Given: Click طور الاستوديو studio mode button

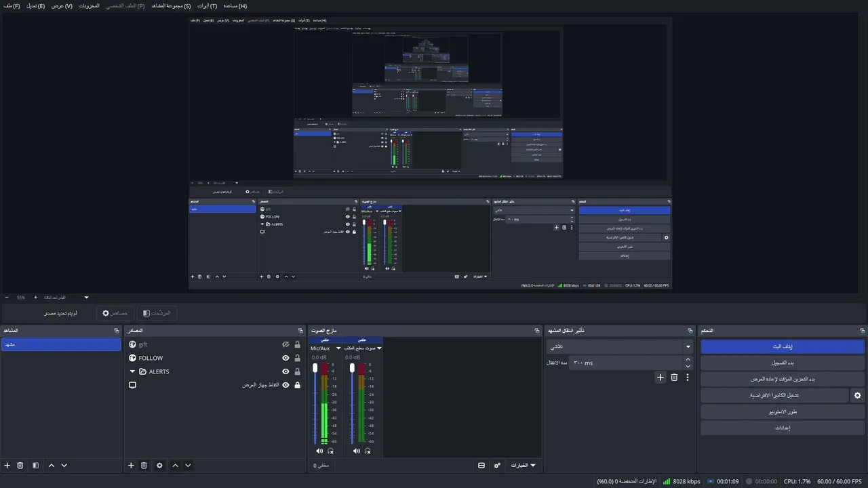Looking at the screenshot, I should coord(783,411).
